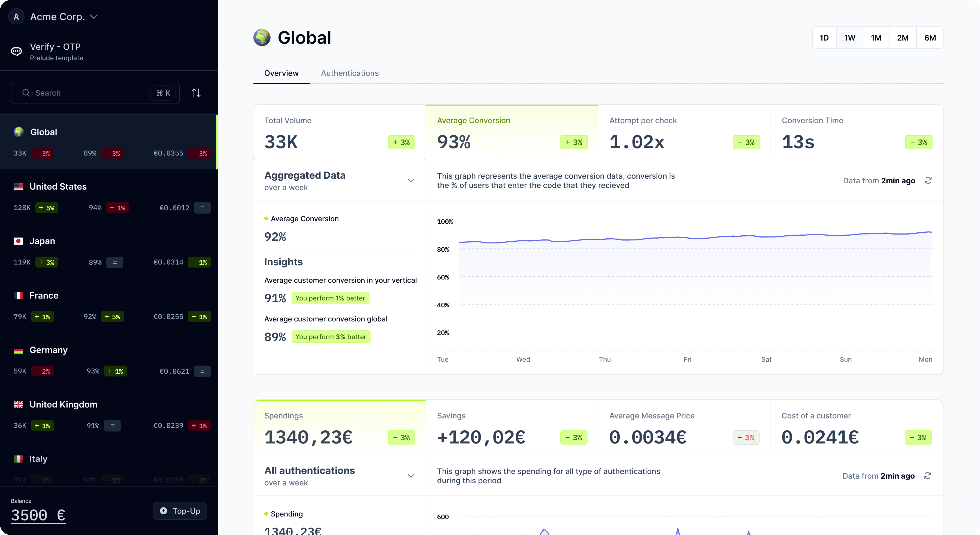This screenshot has width=980, height=535.
Task: Click the Japan flag icon
Action: click(18, 241)
